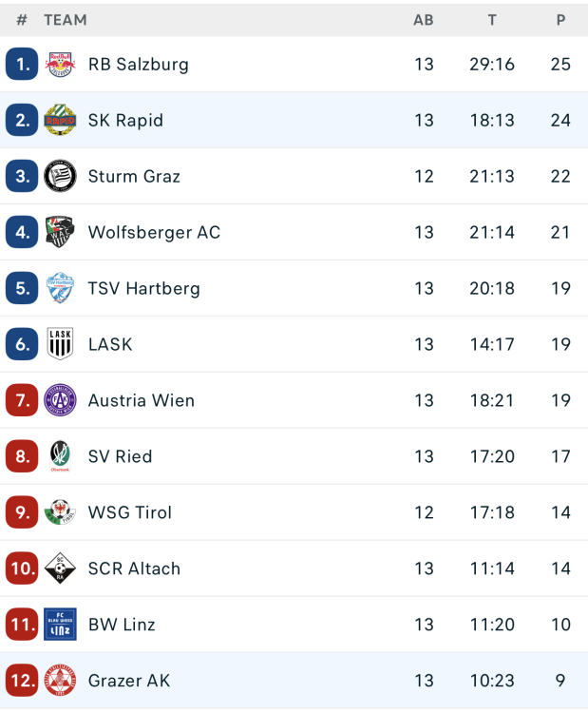Click the WSG Tirol team logo
This screenshot has height=713, width=588.
(60, 512)
